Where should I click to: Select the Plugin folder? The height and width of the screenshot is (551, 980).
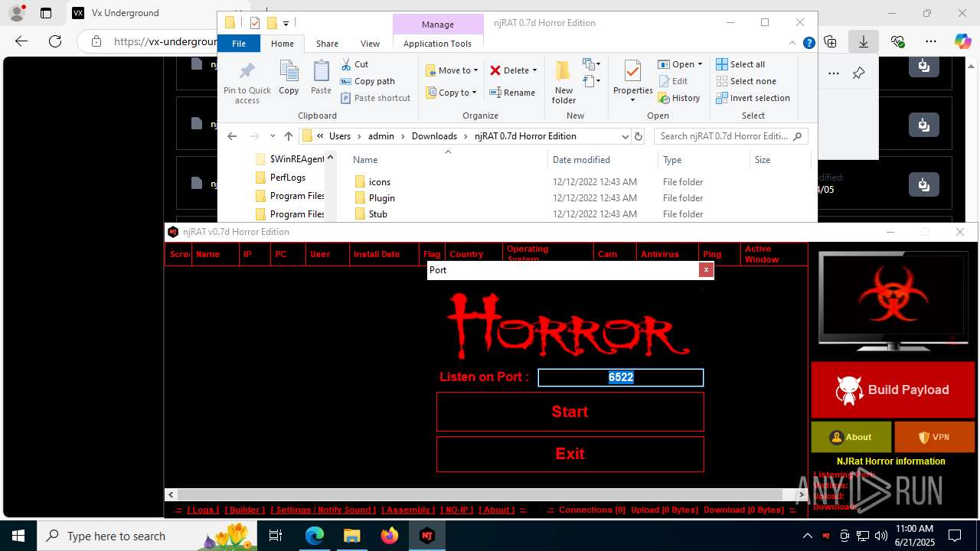coord(381,198)
